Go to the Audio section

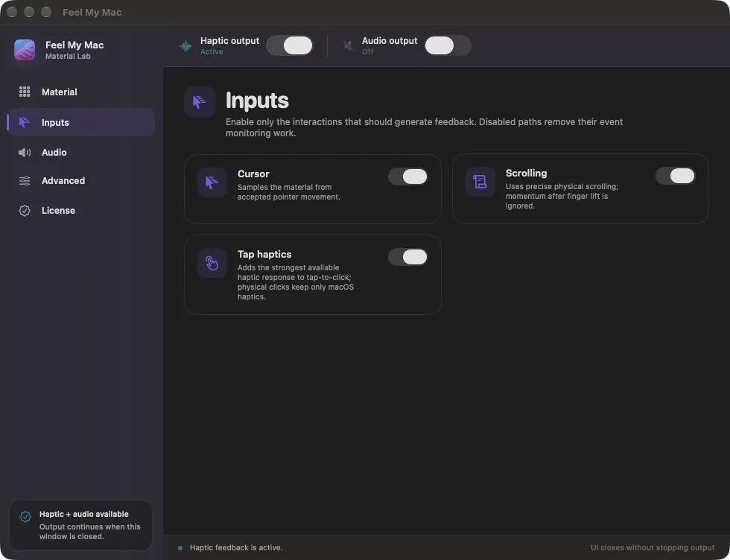coord(81,152)
